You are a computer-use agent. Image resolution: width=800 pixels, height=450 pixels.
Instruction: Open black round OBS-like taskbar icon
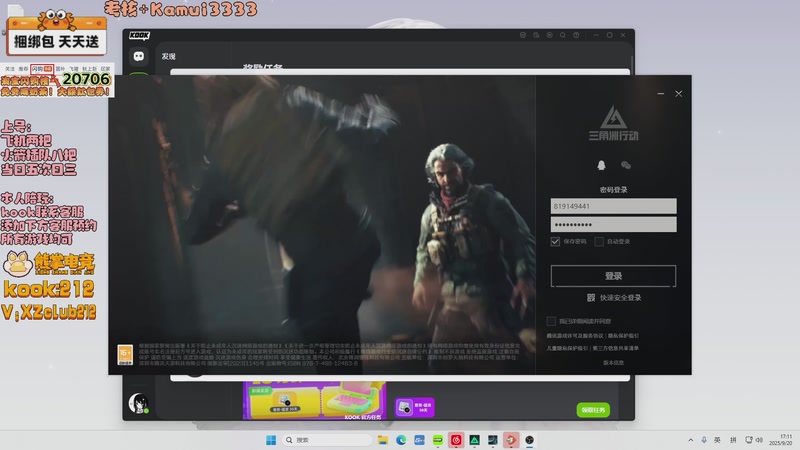pos(530,440)
